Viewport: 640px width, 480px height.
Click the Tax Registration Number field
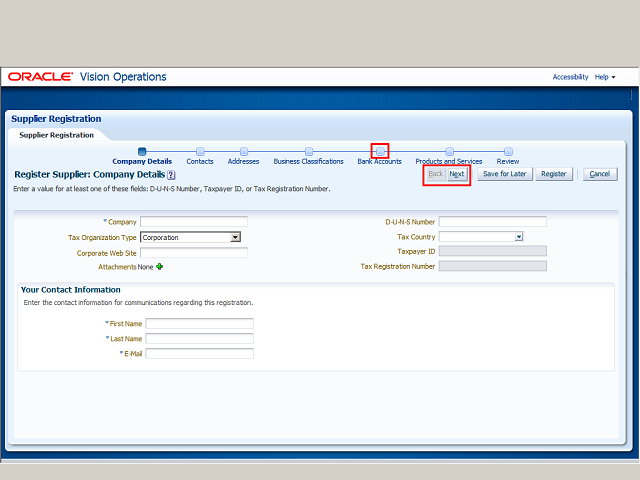[x=493, y=266]
